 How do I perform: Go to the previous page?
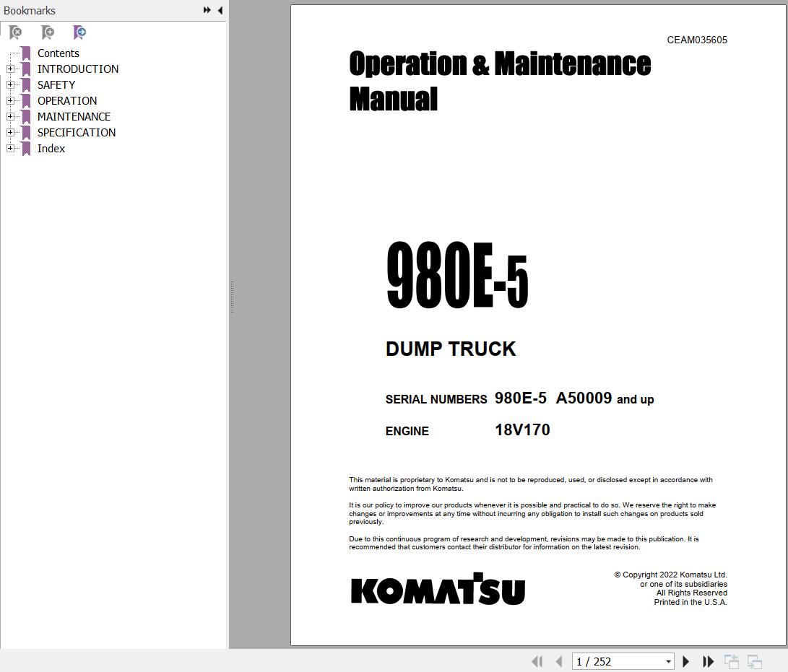click(559, 661)
